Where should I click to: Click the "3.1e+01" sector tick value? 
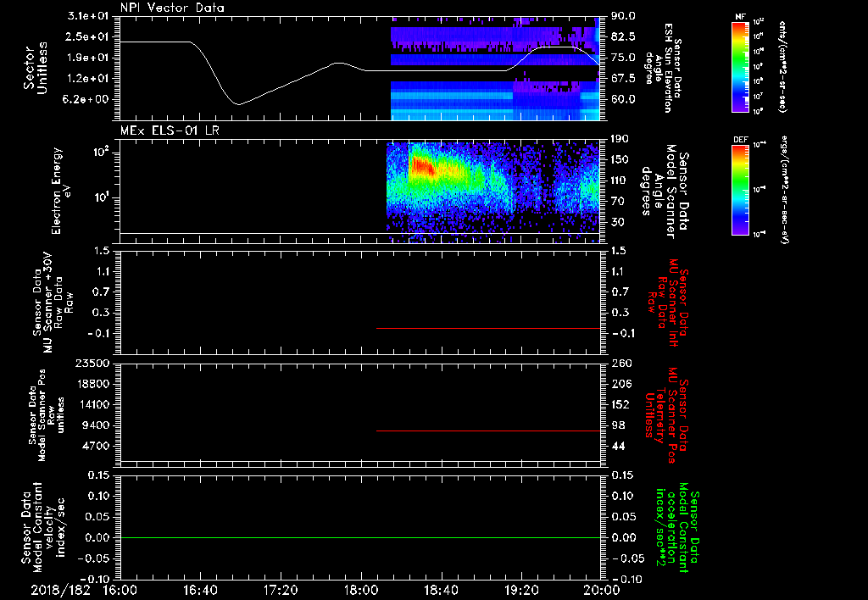(x=88, y=16)
